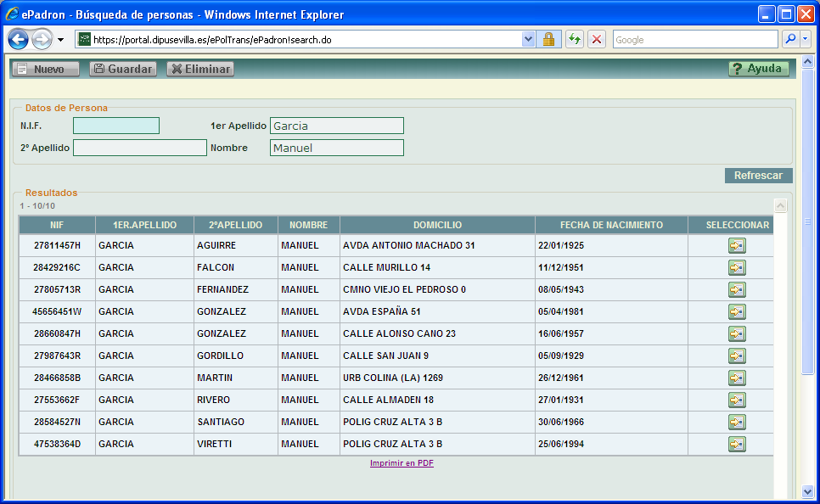Click the N.I.F. input field

116,126
